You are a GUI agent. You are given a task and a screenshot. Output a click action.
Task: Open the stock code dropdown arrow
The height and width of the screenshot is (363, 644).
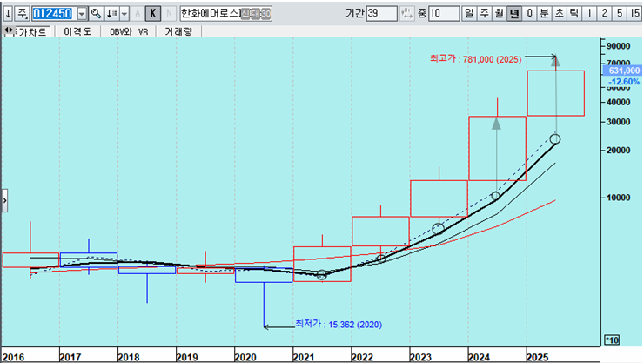click(82, 14)
